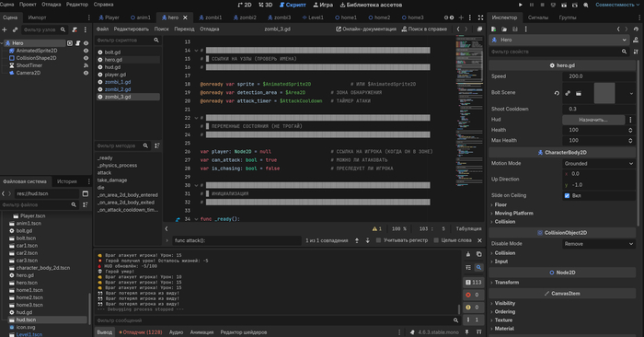The width and height of the screenshot is (644, 337).
Task: Toggle visibility of AnimatedSprite2D node
Action: (86, 51)
